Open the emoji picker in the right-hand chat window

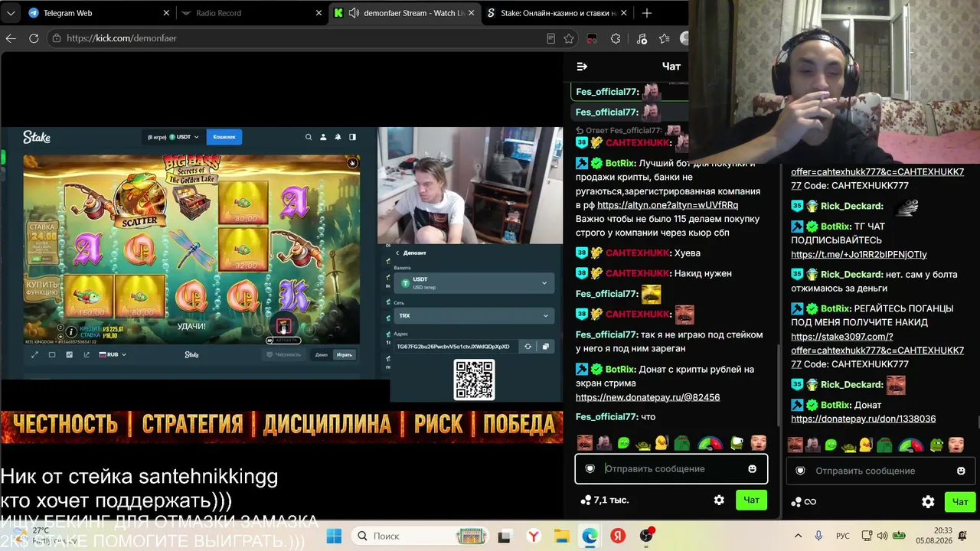point(961,471)
